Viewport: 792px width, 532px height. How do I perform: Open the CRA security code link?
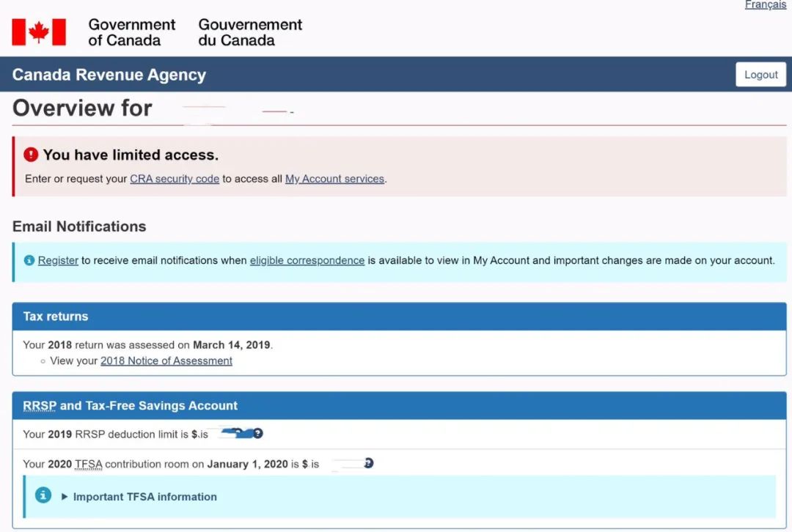click(175, 178)
